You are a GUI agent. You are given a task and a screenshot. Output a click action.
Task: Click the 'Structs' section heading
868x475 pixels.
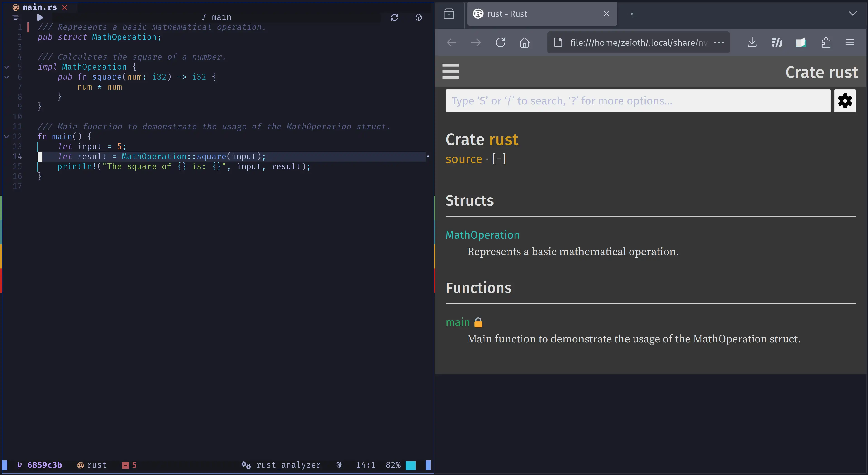pyautogui.click(x=469, y=200)
